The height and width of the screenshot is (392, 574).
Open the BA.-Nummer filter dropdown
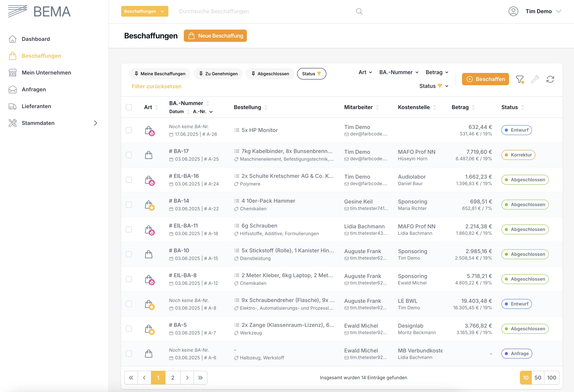pyautogui.click(x=399, y=72)
